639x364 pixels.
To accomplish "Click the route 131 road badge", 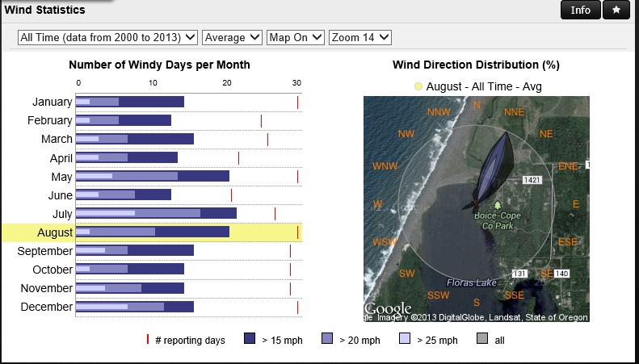I will point(520,274).
